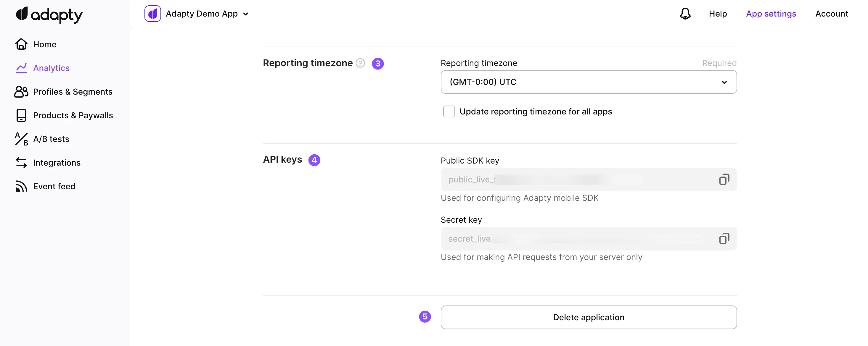This screenshot has height=346, width=868.
Task: Click the Home house icon
Action: point(21,44)
